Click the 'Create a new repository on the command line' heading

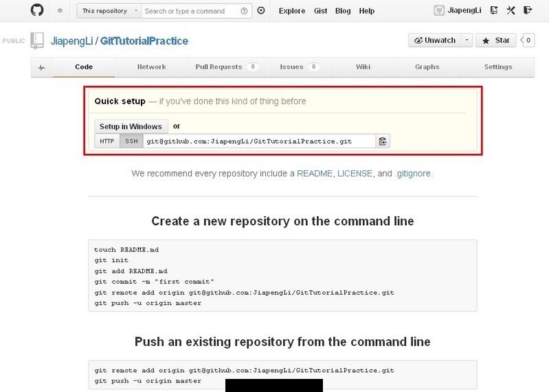282,221
